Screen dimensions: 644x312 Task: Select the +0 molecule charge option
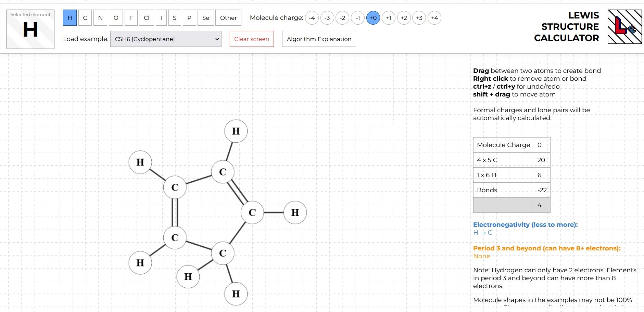(373, 18)
